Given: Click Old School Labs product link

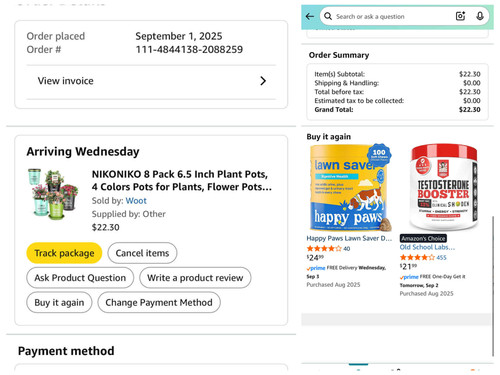Looking at the screenshot, I should click(427, 247).
